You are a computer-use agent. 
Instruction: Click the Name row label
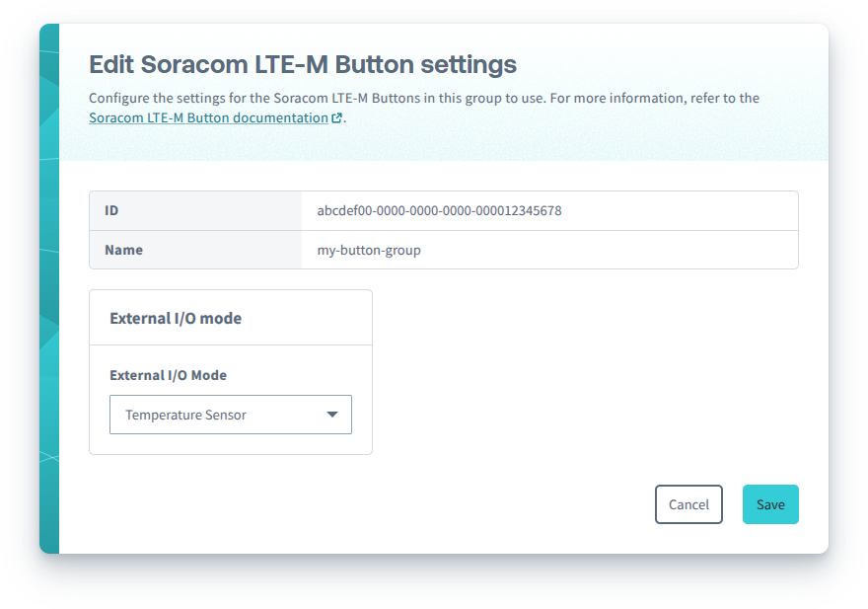[122, 250]
